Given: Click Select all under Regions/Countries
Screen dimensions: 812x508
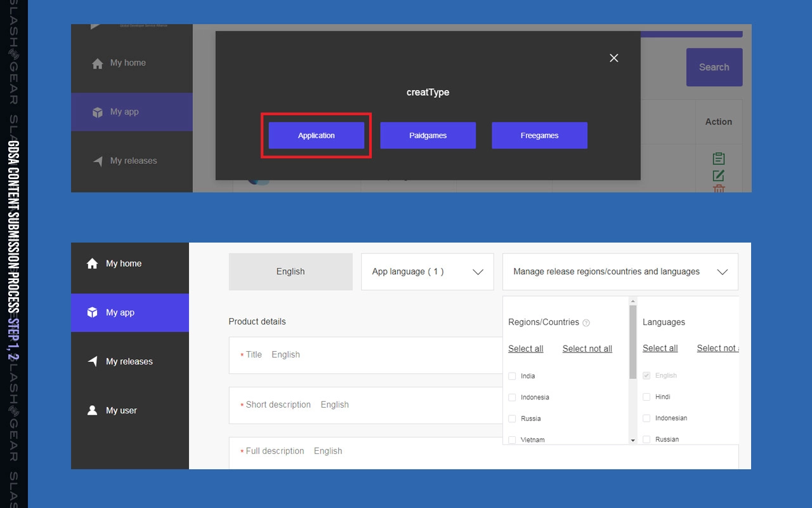Looking at the screenshot, I should tap(525, 349).
